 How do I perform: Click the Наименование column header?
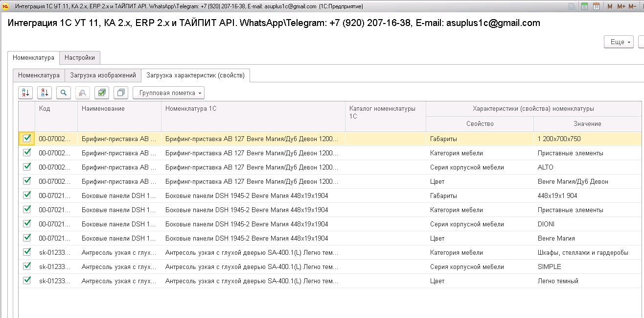pyautogui.click(x=119, y=116)
